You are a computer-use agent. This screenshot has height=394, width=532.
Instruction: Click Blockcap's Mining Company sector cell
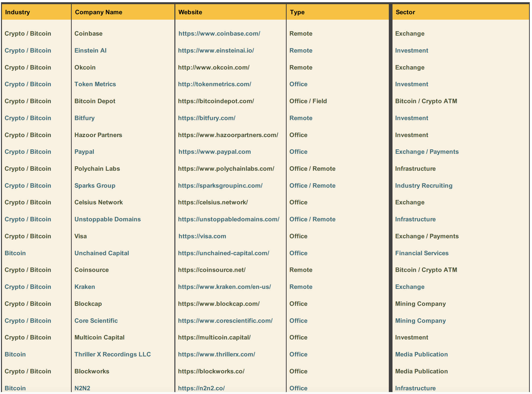(x=420, y=304)
